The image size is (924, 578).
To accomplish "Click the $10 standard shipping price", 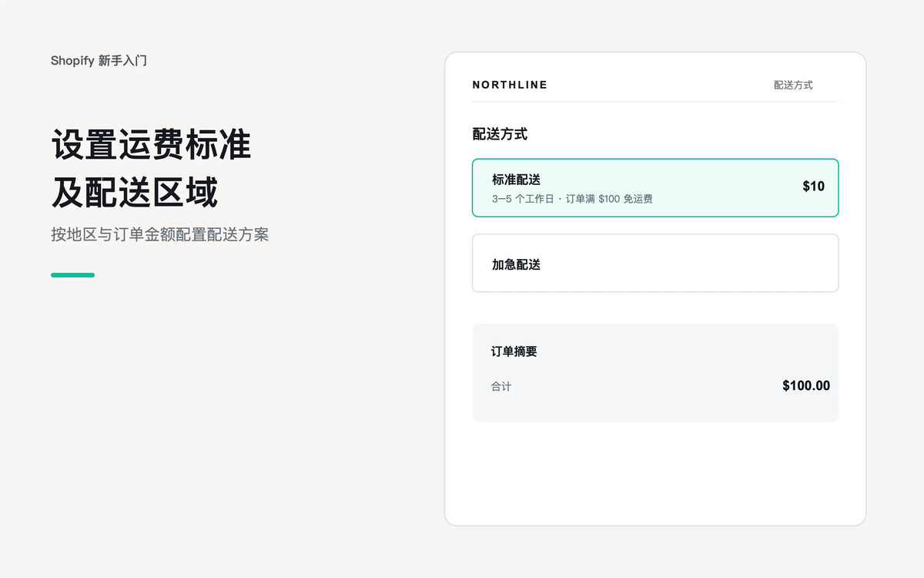I will pyautogui.click(x=813, y=187).
